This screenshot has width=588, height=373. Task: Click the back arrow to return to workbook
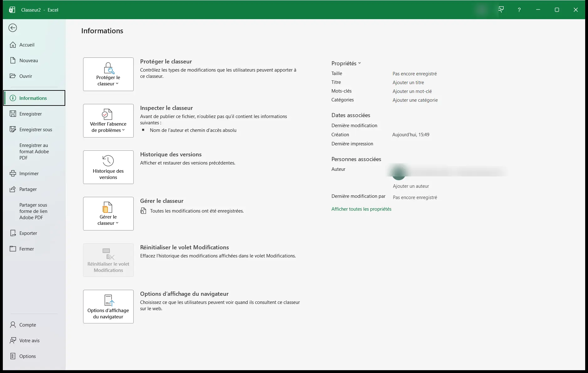click(x=13, y=28)
